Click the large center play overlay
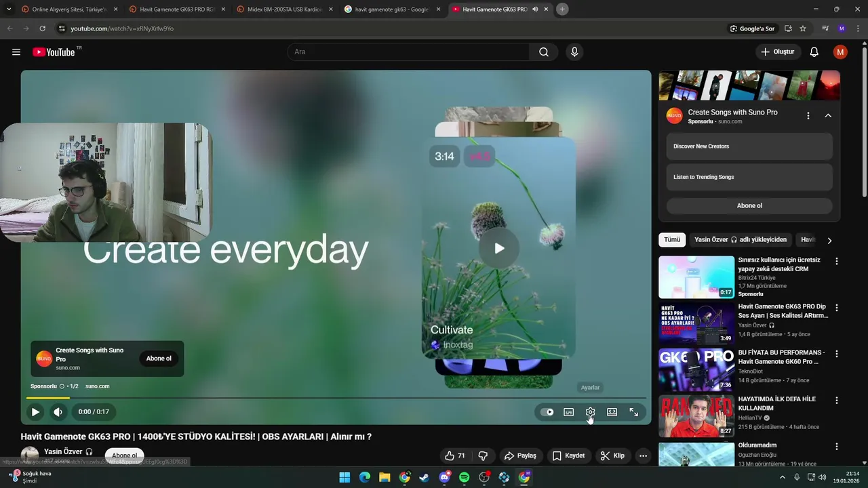 pyautogui.click(x=499, y=248)
